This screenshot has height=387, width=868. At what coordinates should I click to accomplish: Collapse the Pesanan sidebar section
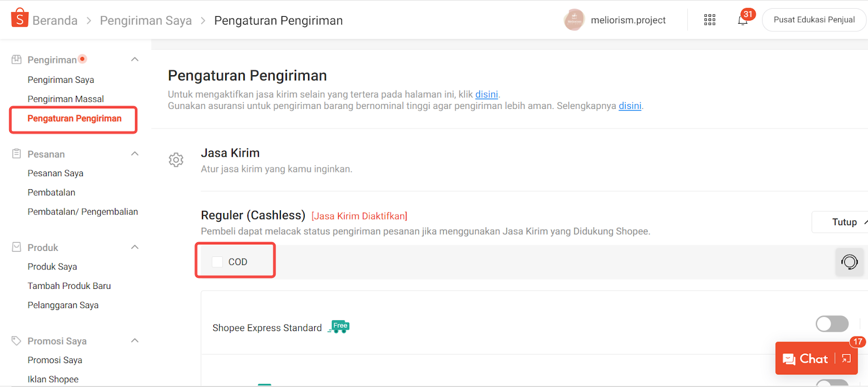[135, 153]
